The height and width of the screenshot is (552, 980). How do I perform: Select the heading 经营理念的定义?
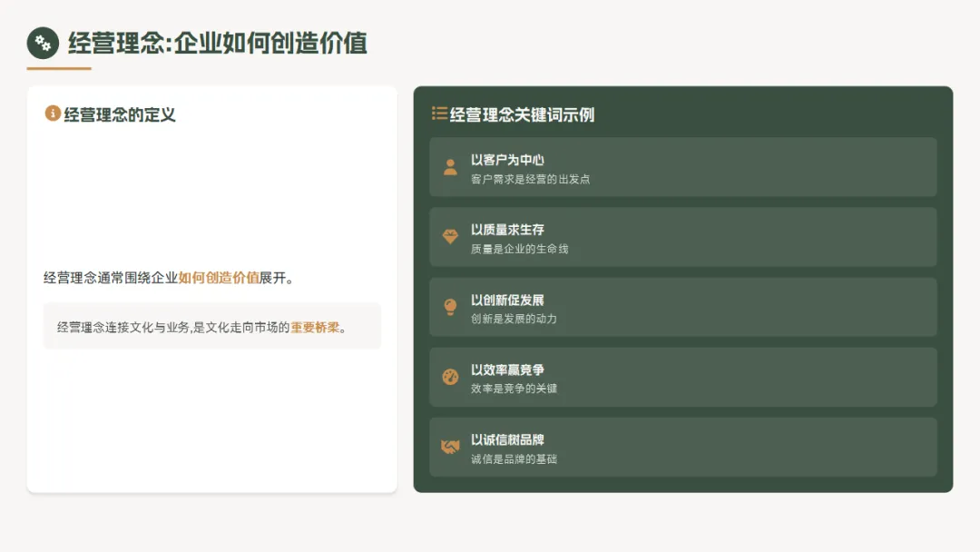pos(120,115)
